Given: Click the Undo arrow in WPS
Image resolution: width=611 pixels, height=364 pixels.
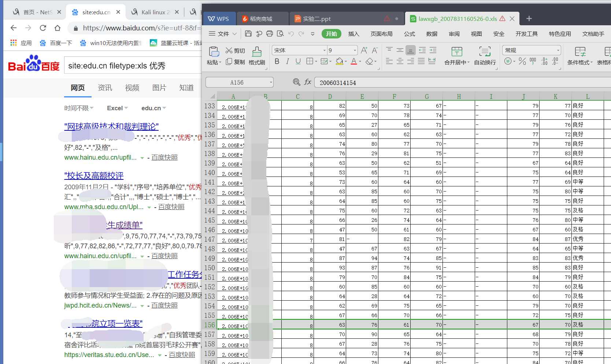Looking at the screenshot, I should click(x=291, y=34).
